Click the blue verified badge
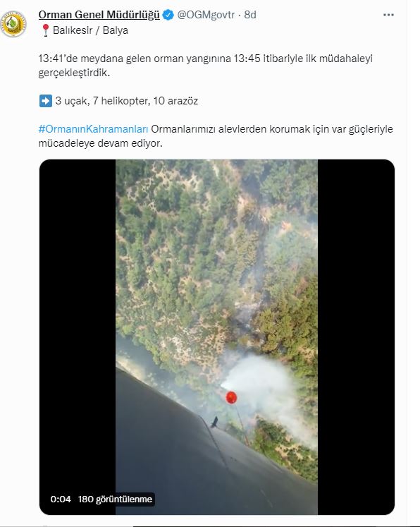Image resolution: width=420 pixels, height=527 pixels. [168, 15]
